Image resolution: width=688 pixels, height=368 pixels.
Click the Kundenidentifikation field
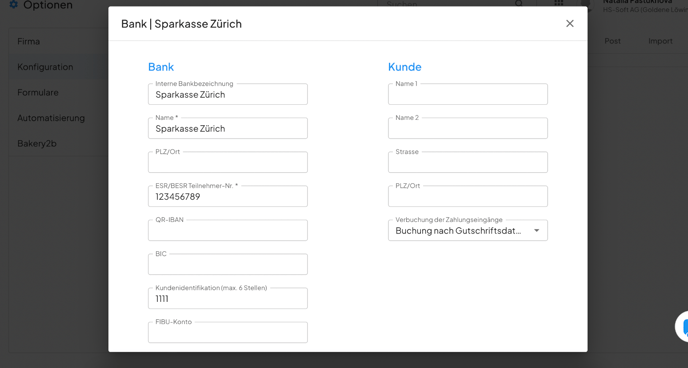click(x=228, y=298)
